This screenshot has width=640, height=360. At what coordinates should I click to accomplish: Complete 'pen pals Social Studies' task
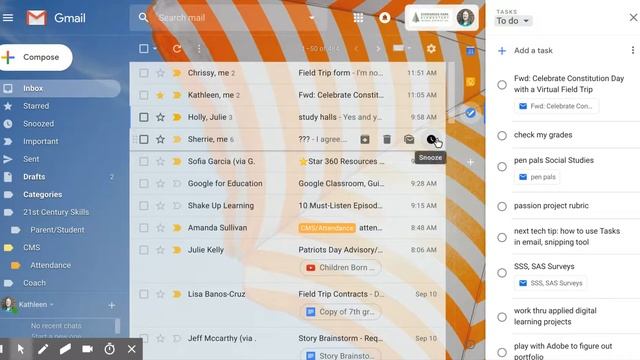[x=502, y=167]
